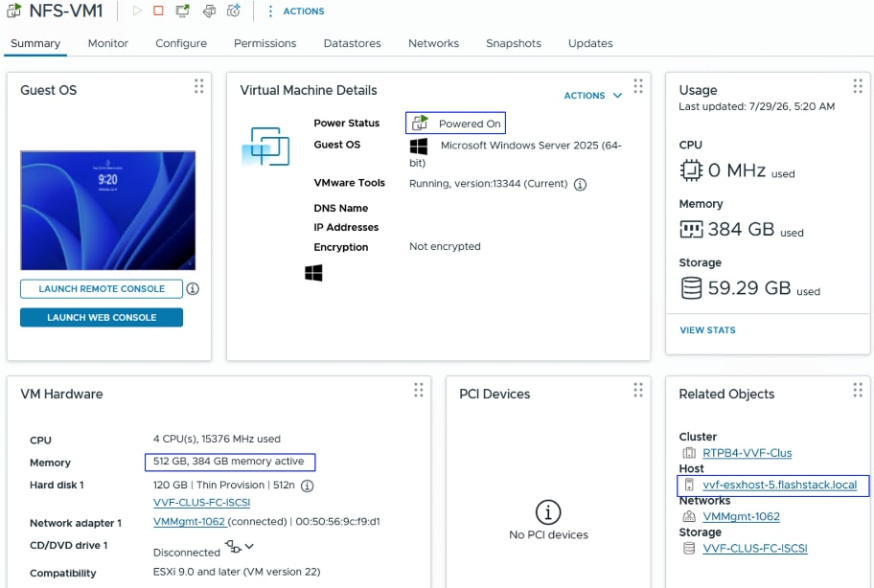874x588 pixels.
Task: Expand ACTIONS dropdown in Virtual Machine Details
Action: coord(592,96)
